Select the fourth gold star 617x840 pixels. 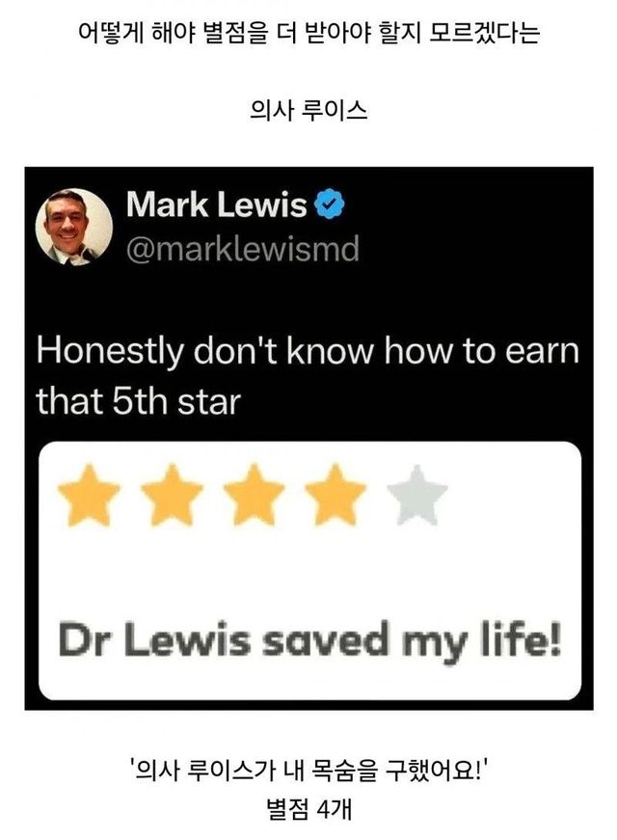335,495
